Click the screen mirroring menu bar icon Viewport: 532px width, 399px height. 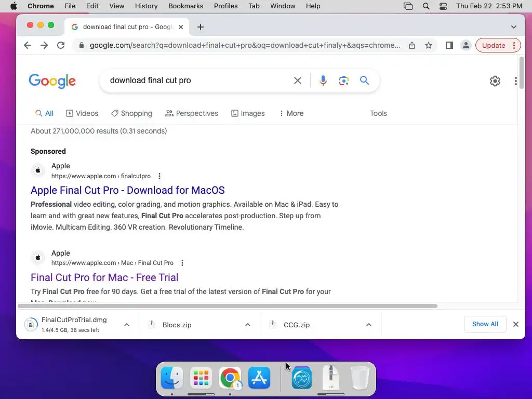pyautogui.click(x=408, y=6)
